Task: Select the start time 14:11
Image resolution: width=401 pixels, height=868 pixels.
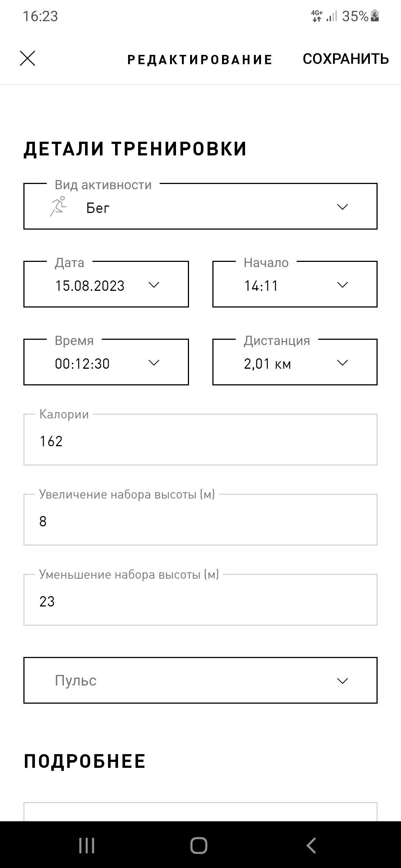Action: click(261, 286)
